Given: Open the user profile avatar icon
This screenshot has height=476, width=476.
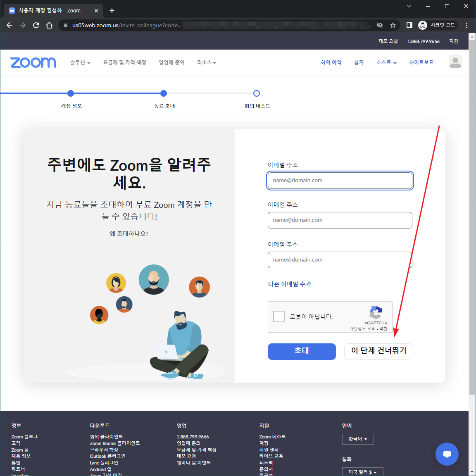Looking at the screenshot, I should click(455, 61).
